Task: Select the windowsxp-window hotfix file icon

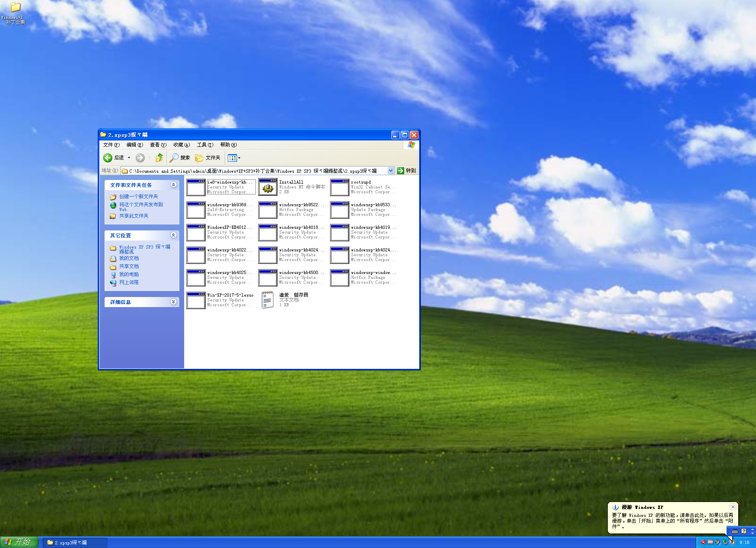Action: tap(340, 278)
